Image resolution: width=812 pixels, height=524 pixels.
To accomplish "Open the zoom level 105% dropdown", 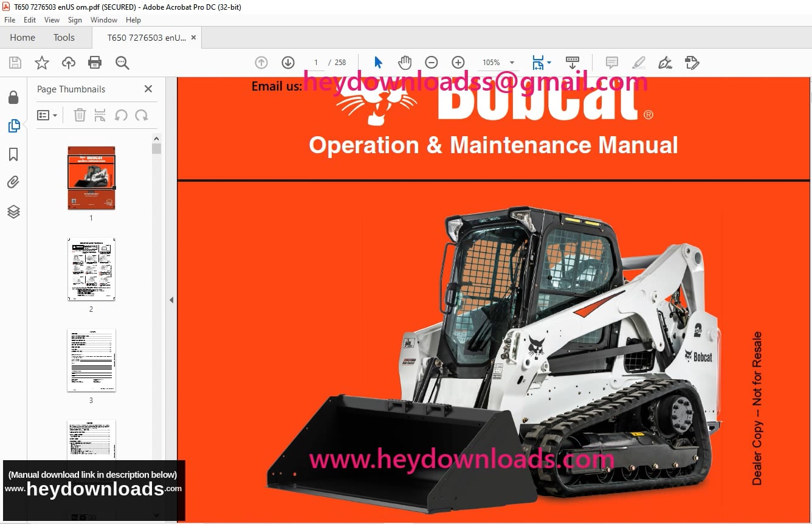I will (x=512, y=63).
